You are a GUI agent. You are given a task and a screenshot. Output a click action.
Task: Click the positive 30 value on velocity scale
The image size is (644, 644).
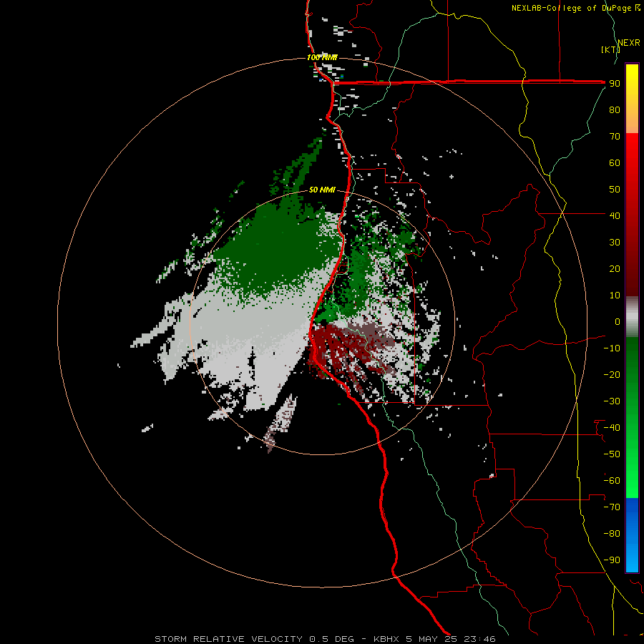615,243
